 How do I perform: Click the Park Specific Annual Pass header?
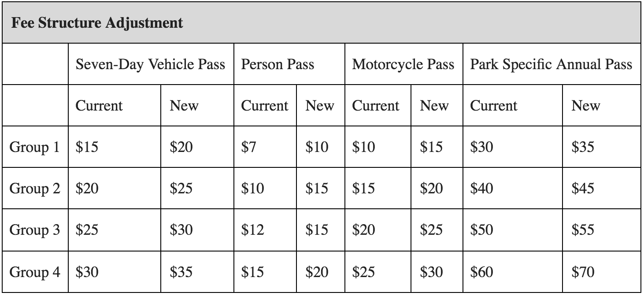551,64
